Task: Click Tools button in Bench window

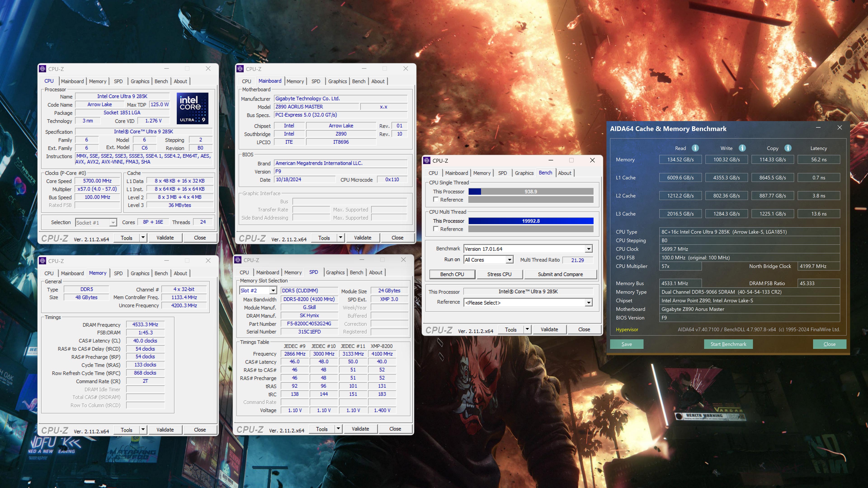Action: click(x=511, y=329)
